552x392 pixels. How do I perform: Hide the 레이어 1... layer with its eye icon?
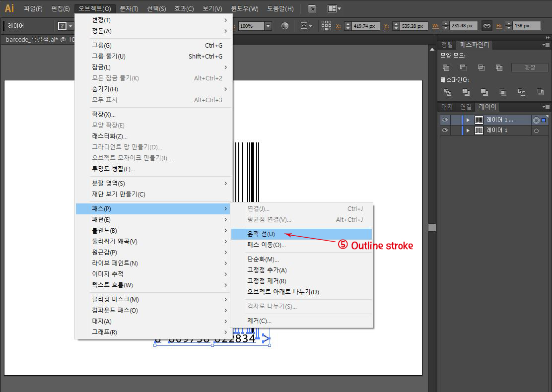coord(445,120)
